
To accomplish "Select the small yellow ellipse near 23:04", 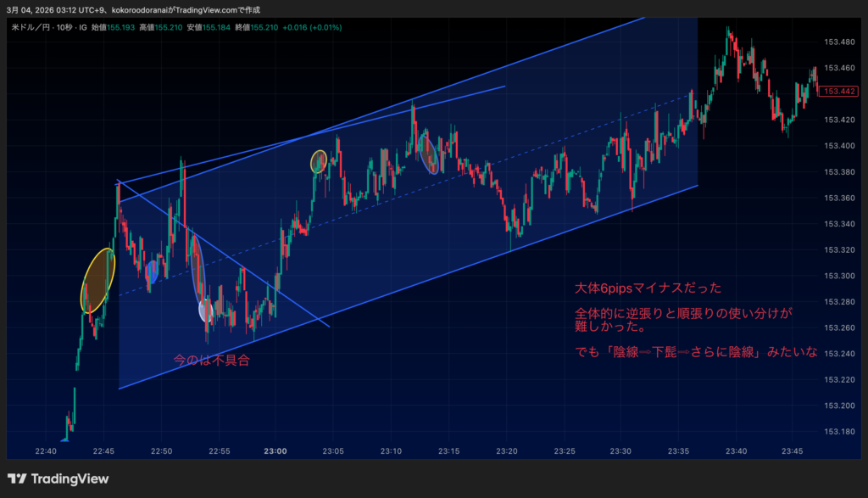I will (319, 161).
